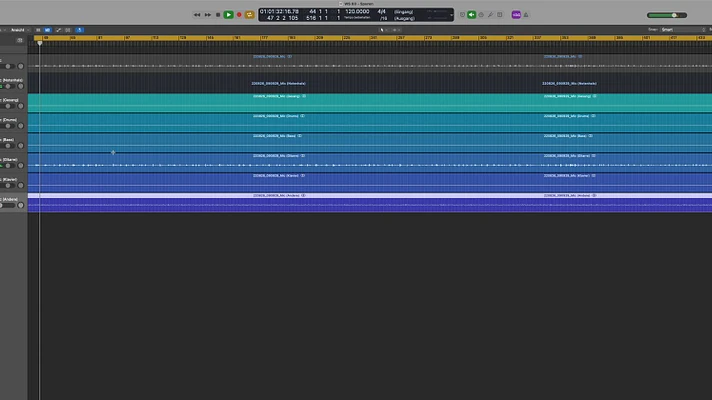Adjust the Bass track volume slider
Image resolution: width=712 pixels, height=400 pixels.
tap(6, 146)
